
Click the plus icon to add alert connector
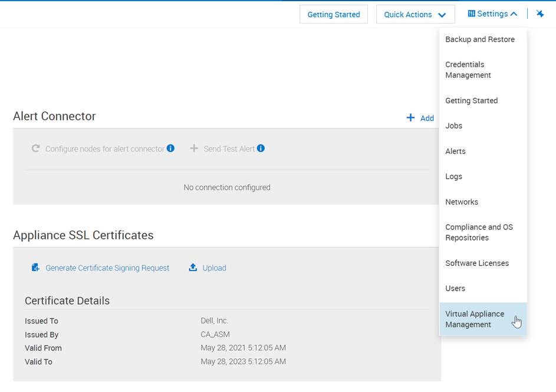point(409,117)
